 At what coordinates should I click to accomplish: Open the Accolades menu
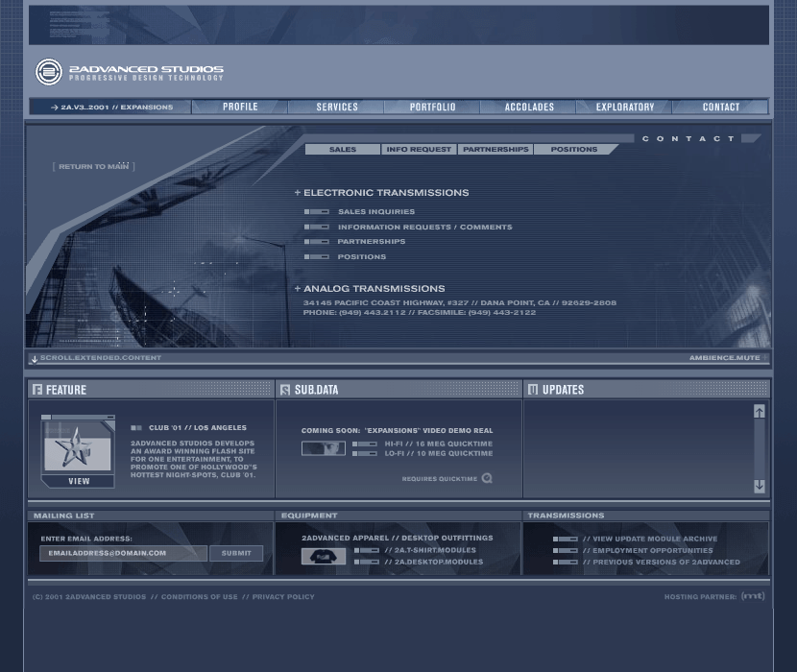(x=529, y=107)
